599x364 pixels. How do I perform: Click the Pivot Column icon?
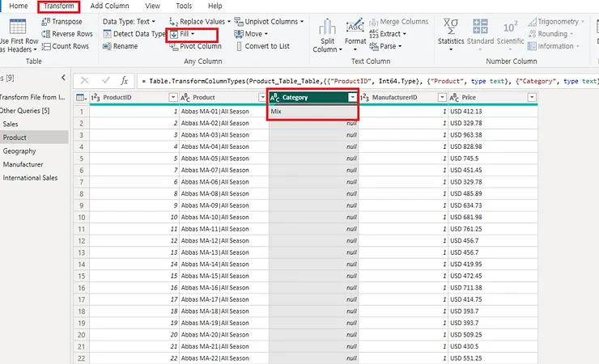point(174,46)
